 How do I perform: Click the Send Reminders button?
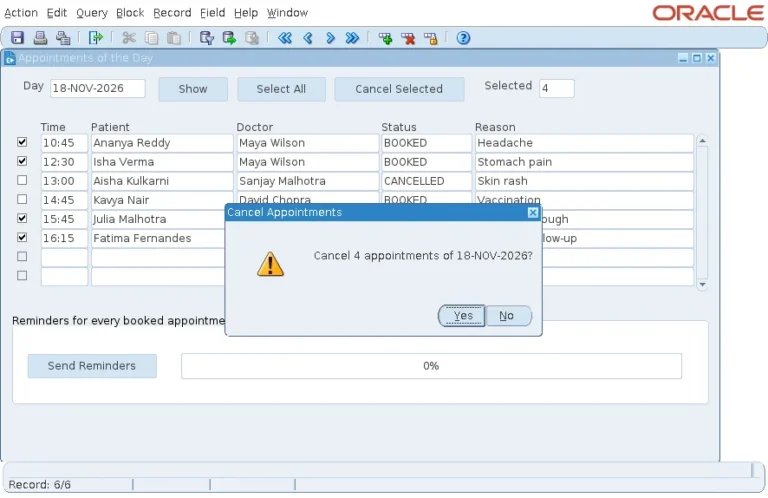[92, 366]
